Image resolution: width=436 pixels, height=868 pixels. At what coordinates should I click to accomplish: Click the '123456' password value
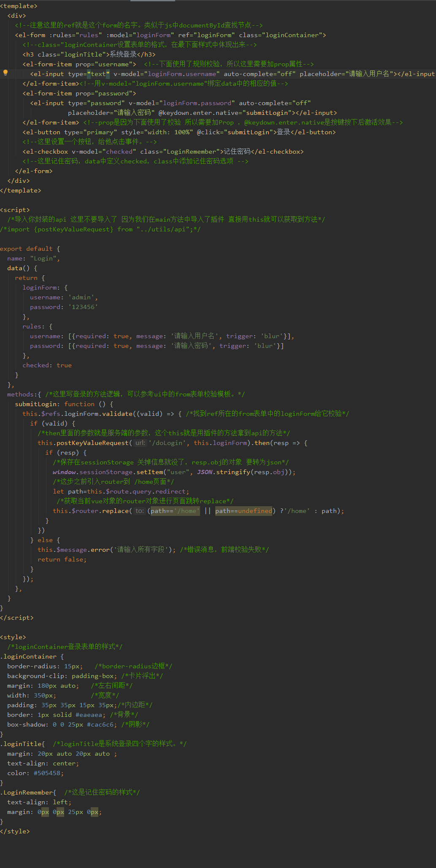click(x=83, y=307)
